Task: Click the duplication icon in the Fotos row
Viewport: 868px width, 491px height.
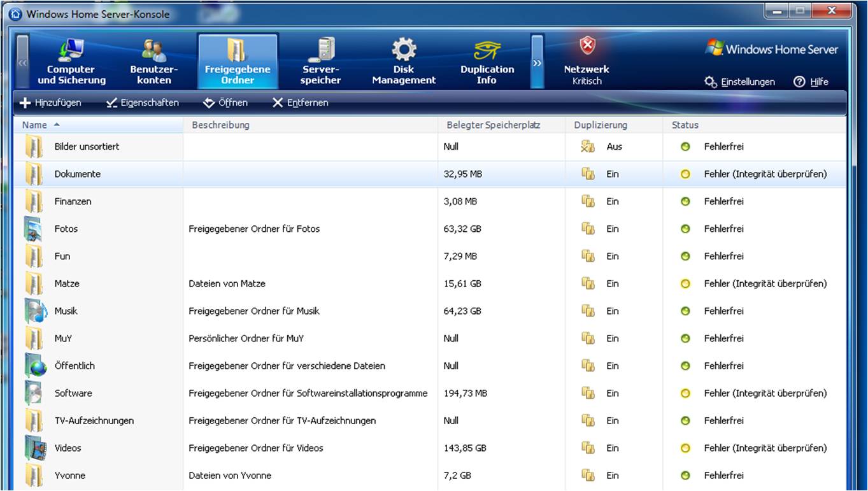Action: [x=588, y=229]
